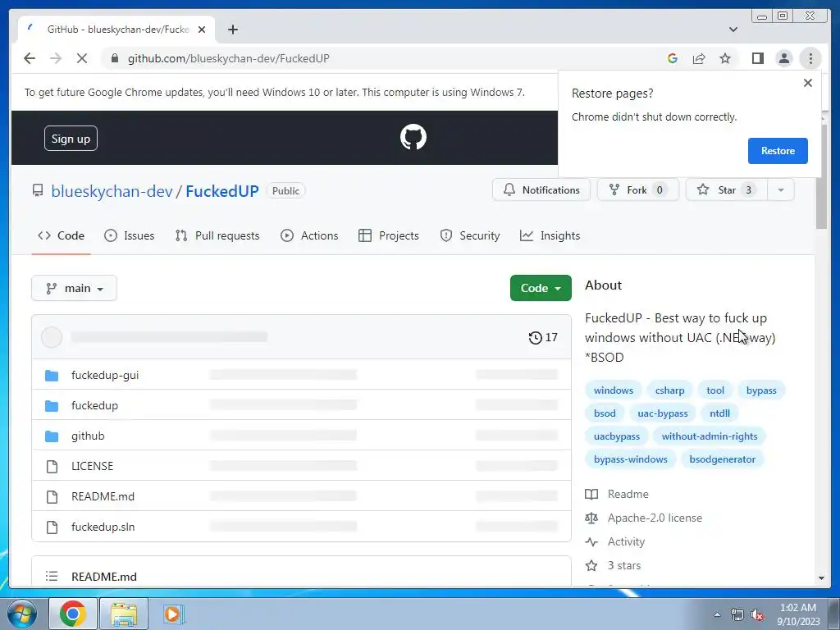The width and height of the screenshot is (840, 630).
Task: Open the Readme link in About
Action: click(x=617, y=494)
